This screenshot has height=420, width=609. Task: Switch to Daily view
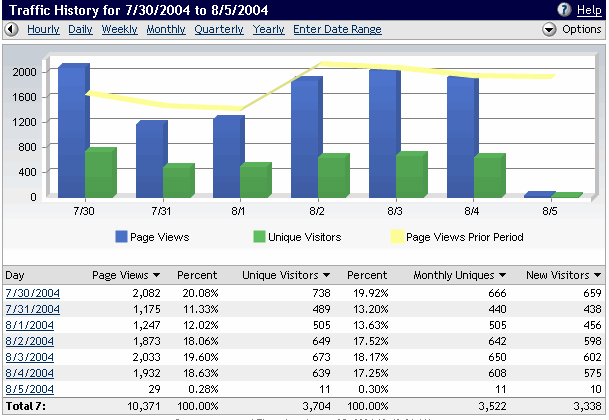click(x=80, y=30)
